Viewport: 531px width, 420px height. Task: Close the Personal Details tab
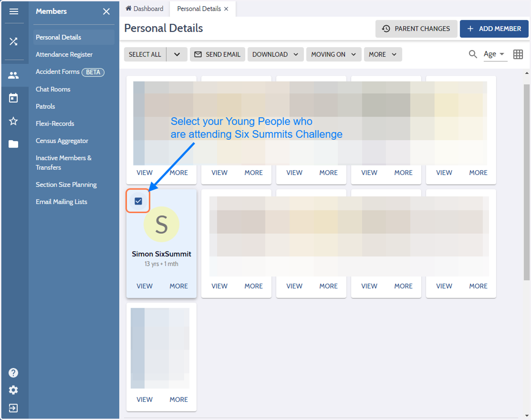(227, 9)
